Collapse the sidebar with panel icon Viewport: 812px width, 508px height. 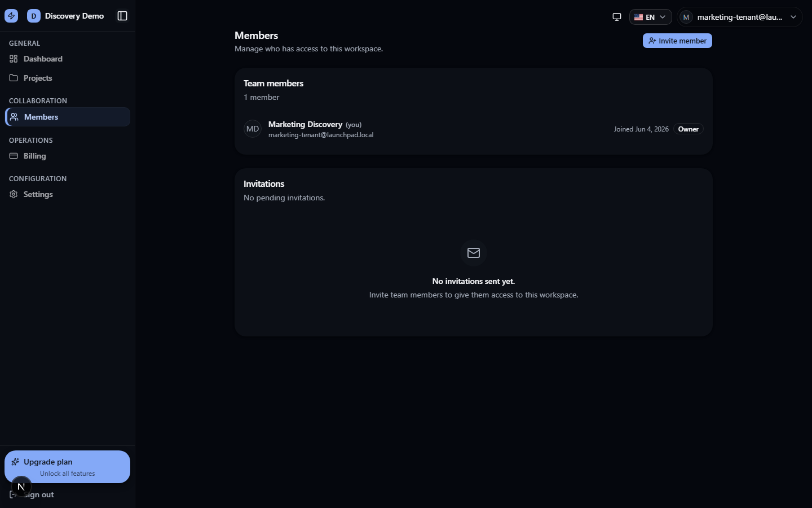(x=122, y=16)
